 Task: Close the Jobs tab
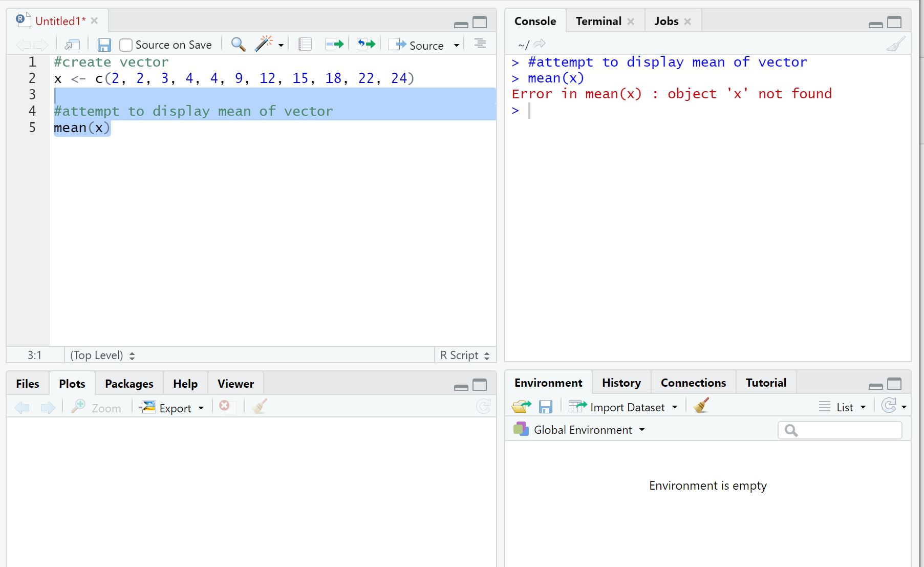[687, 22]
